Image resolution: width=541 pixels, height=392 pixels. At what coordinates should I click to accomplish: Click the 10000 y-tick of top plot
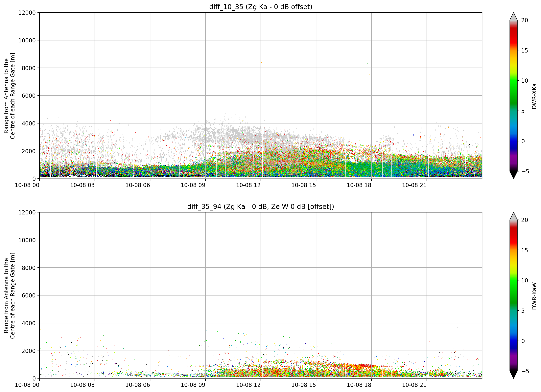click(27, 40)
